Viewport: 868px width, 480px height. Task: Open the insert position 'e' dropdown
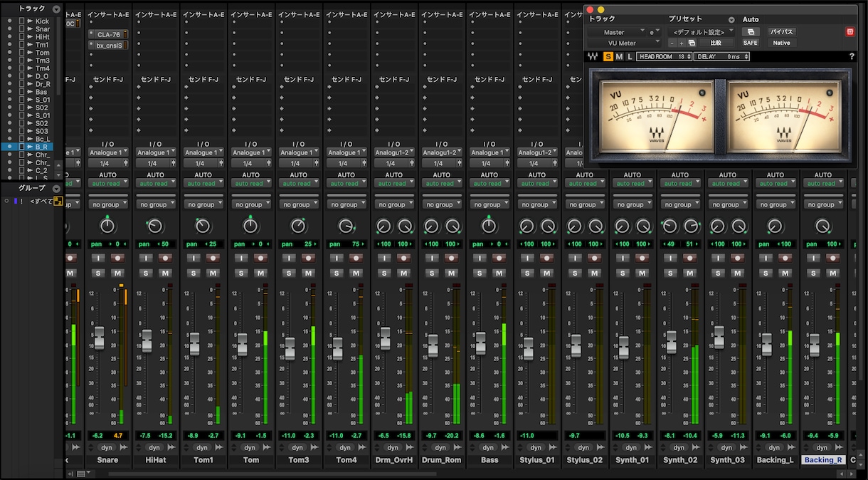click(653, 32)
